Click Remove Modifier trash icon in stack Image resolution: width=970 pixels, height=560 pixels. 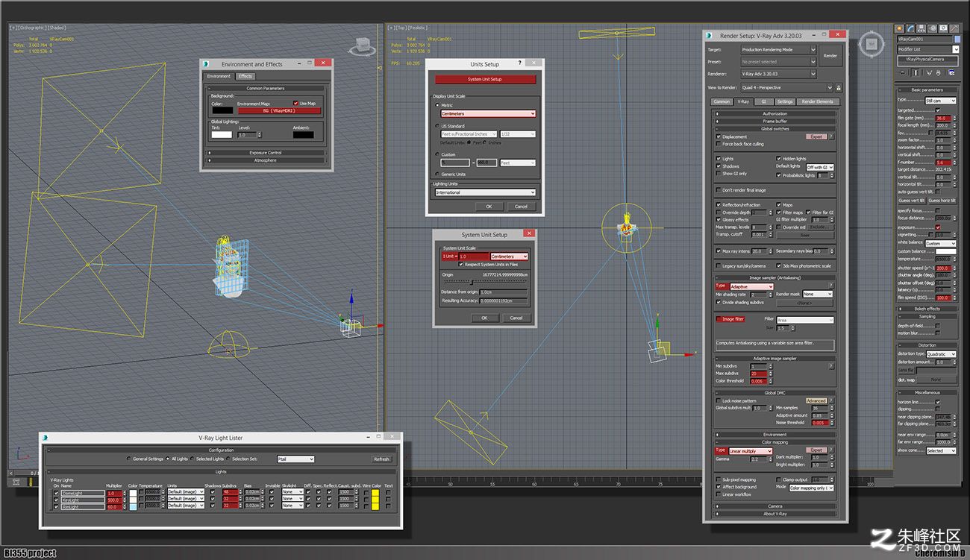[x=938, y=72]
